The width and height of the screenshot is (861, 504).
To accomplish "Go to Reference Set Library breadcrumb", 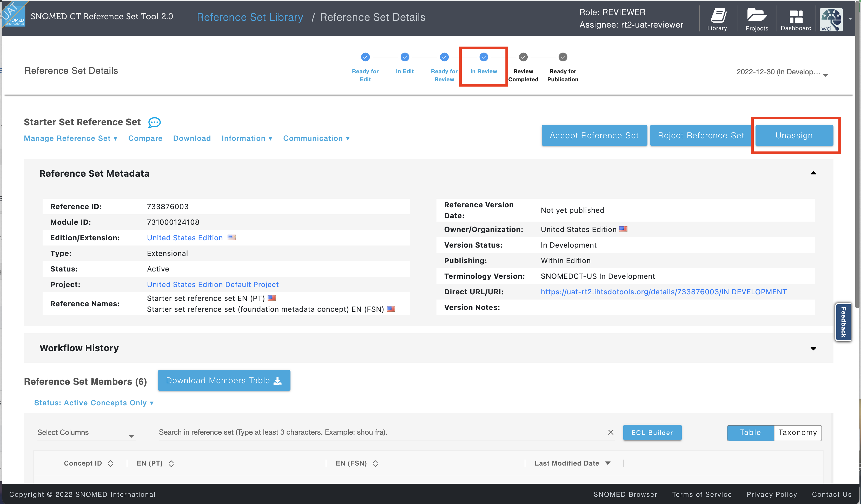I will pyautogui.click(x=250, y=17).
